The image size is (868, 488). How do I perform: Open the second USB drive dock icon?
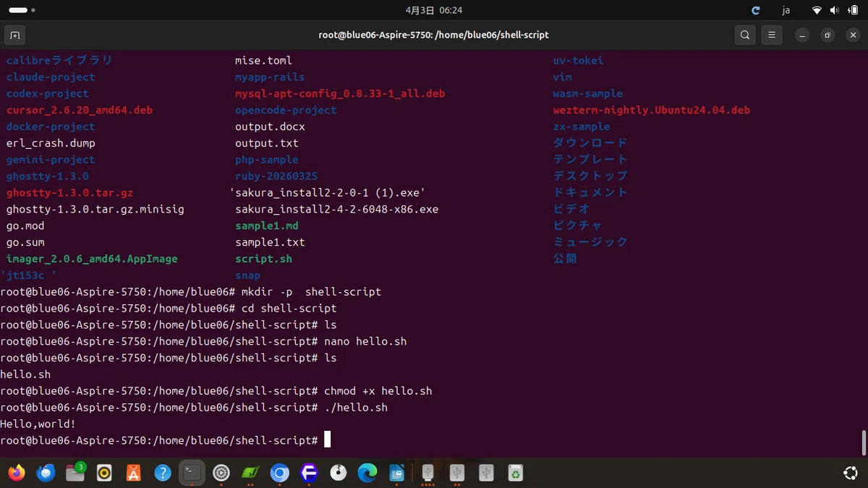pyautogui.click(x=456, y=473)
